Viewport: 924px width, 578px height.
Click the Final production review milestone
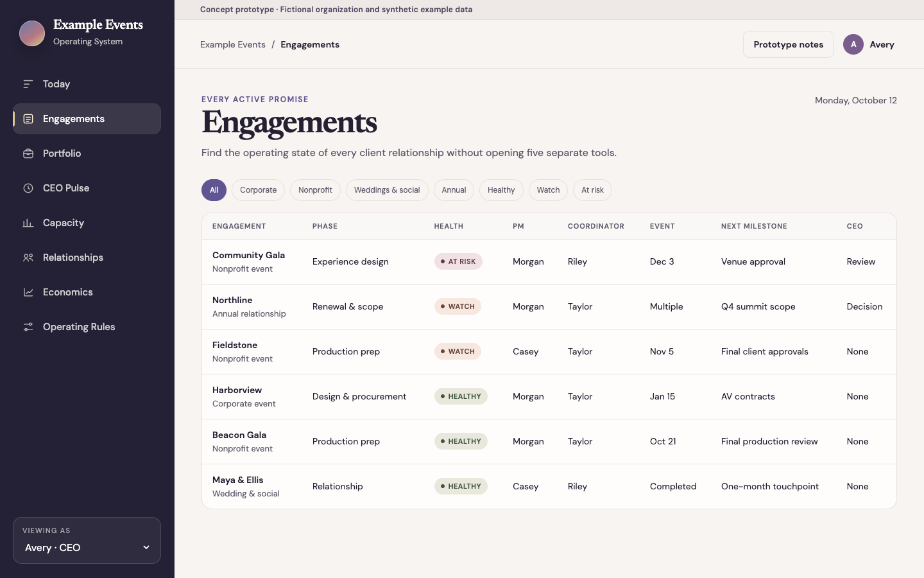pos(769,441)
